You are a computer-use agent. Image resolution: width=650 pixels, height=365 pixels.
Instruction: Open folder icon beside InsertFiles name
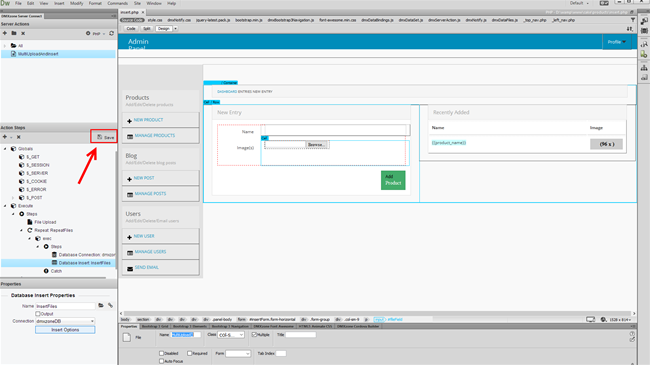pyautogui.click(x=101, y=306)
